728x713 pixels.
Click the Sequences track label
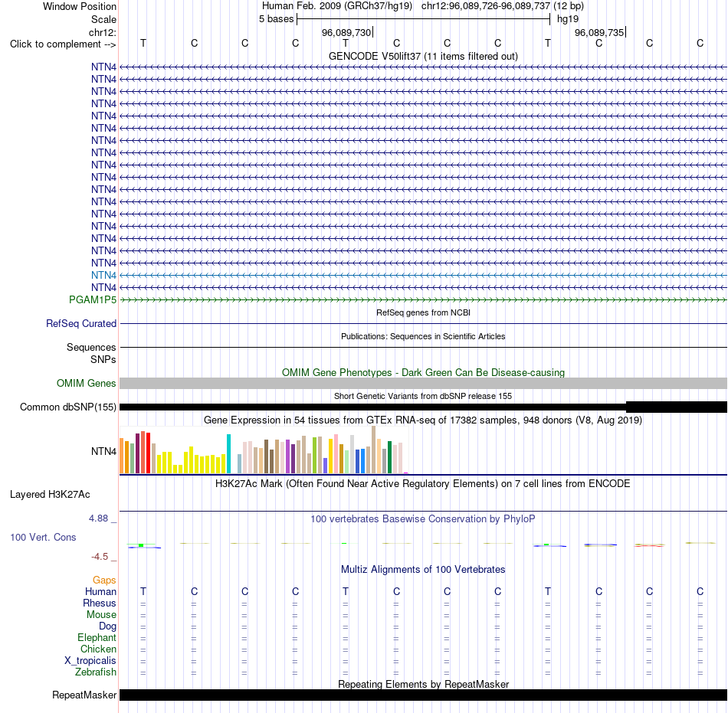pos(91,347)
